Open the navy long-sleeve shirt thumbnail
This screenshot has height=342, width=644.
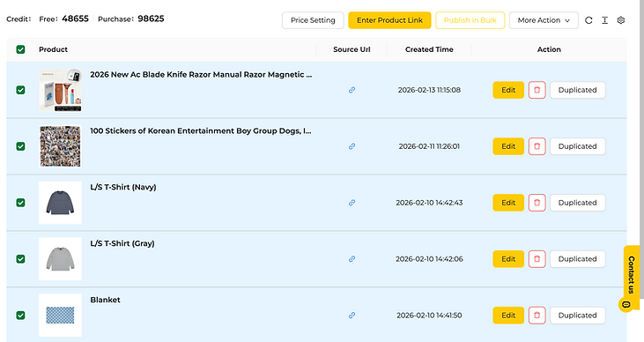(x=61, y=203)
